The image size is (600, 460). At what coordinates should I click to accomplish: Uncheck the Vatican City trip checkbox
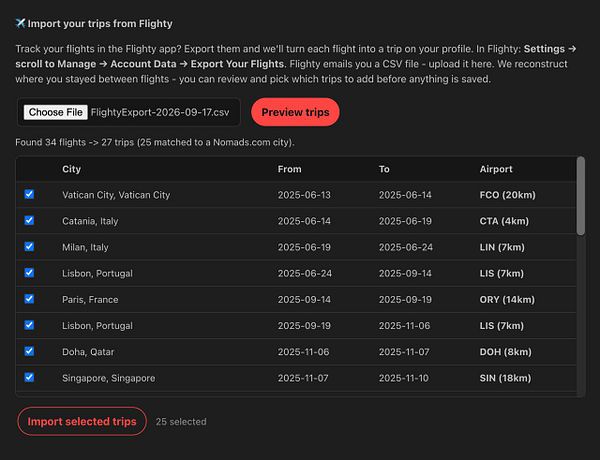[x=29, y=194]
